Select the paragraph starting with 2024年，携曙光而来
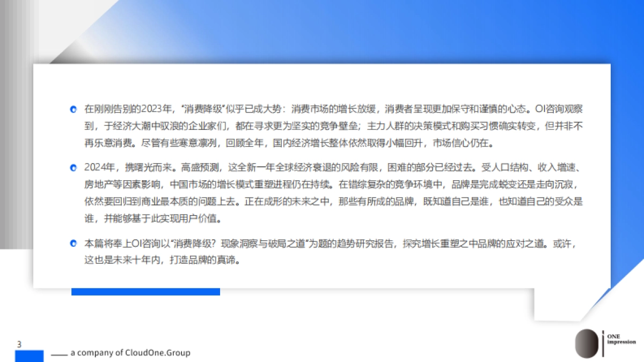Screen dimensions: 644x362 (x=333, y=192)
